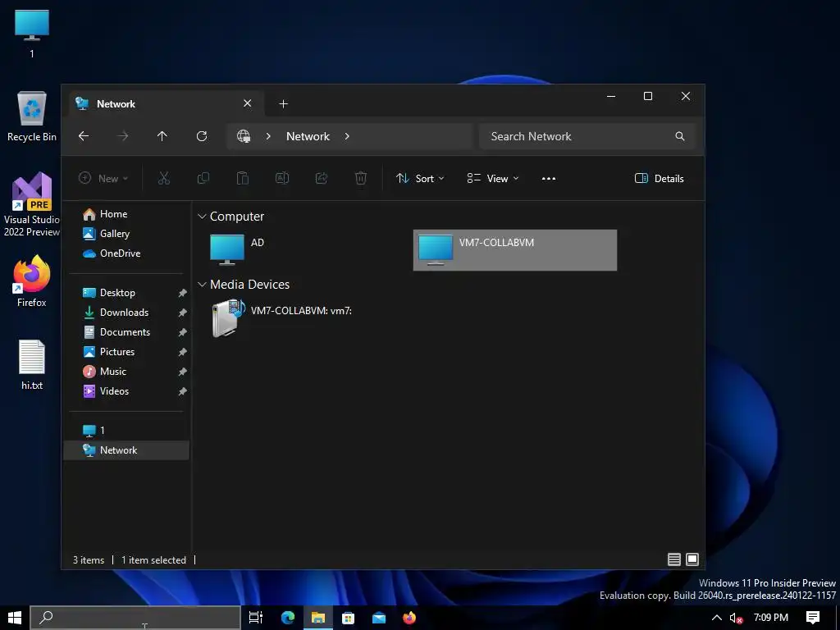
Task: Go to Desktop in sidebar
Action: click(127, 293)
